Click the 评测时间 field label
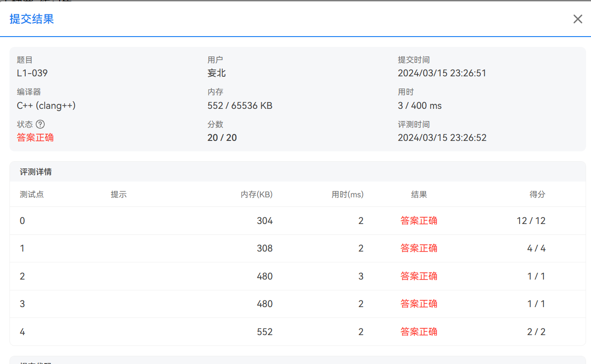 (413, 124)
